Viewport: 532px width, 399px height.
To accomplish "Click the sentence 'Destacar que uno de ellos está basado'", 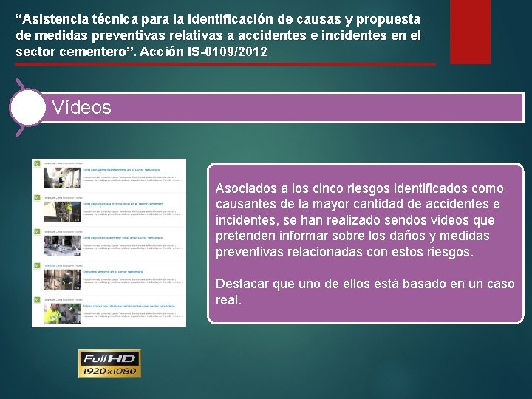I will pos(365,291).
